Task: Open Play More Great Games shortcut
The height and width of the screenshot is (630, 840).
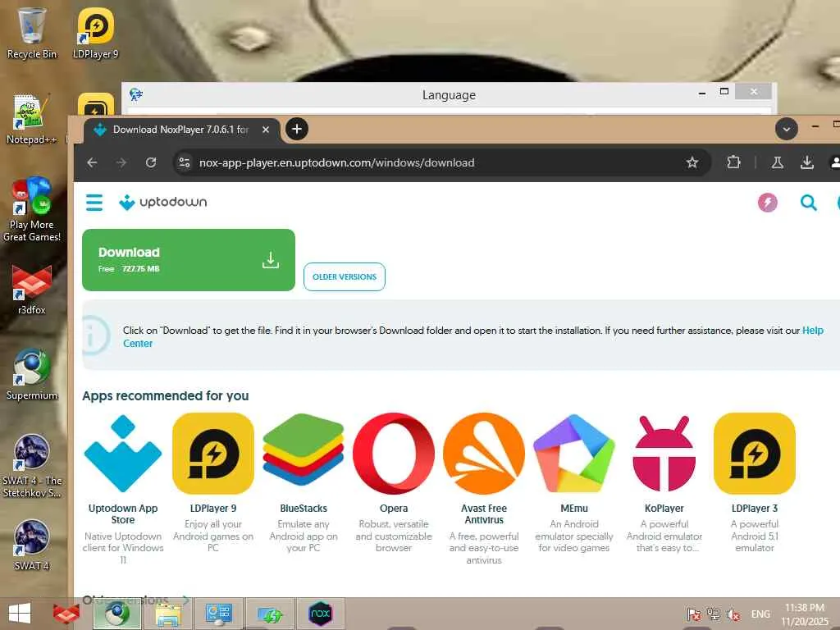Action: coord(32,209)
